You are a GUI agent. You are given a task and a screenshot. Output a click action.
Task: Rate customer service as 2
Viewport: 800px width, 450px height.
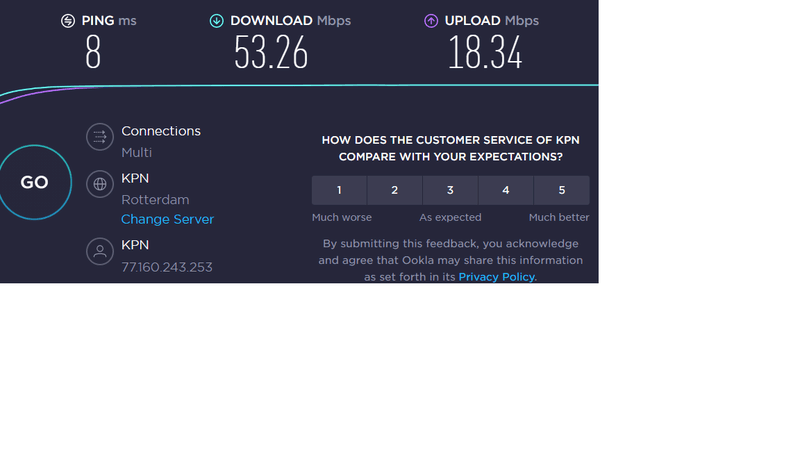[x=394, y=190]
